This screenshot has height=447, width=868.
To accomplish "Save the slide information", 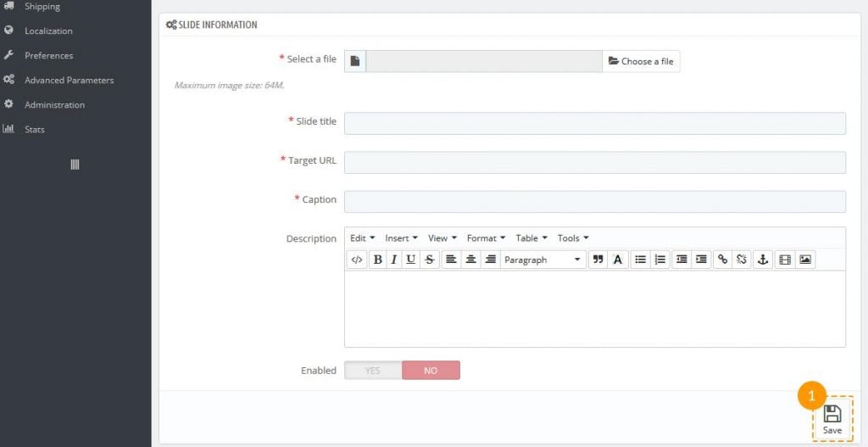I will pyautogui.click(x=832, y=419).
